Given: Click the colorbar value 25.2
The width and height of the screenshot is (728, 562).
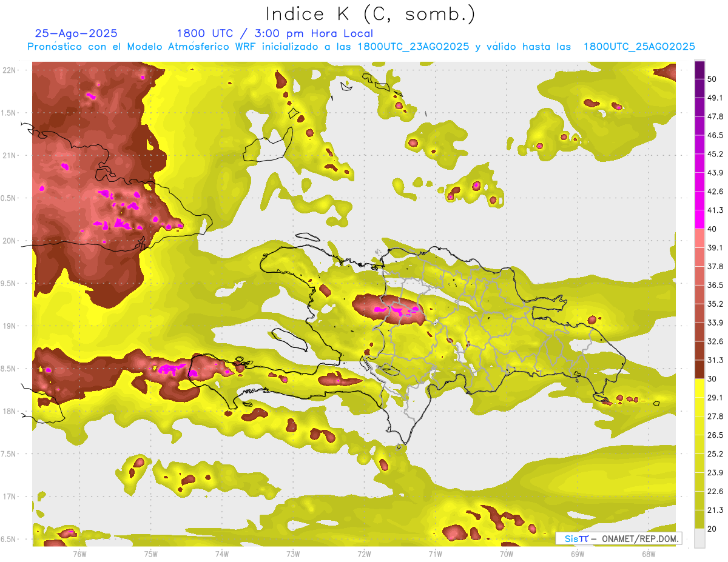Looking at the screenshot, I should (715, 454).
